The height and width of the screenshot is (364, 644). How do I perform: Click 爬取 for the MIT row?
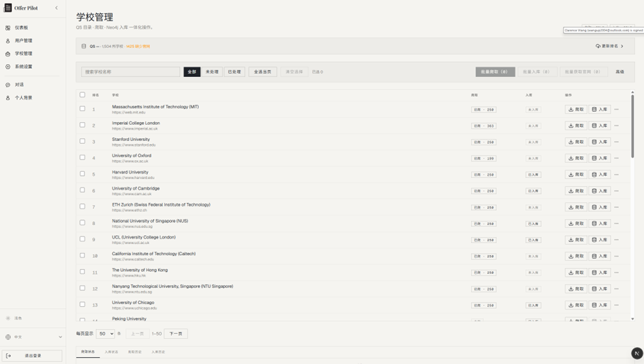576,109
